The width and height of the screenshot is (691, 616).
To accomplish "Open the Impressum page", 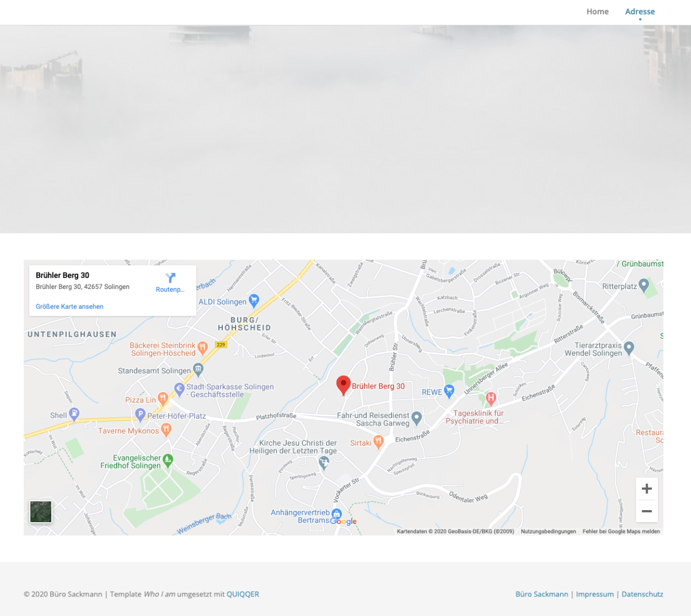I will coord(595,594).
